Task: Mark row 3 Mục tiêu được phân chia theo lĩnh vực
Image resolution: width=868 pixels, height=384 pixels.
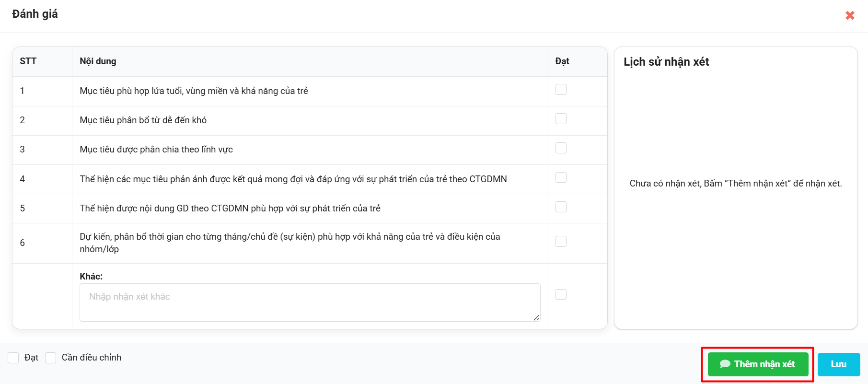Action: [x=561, y=148]
